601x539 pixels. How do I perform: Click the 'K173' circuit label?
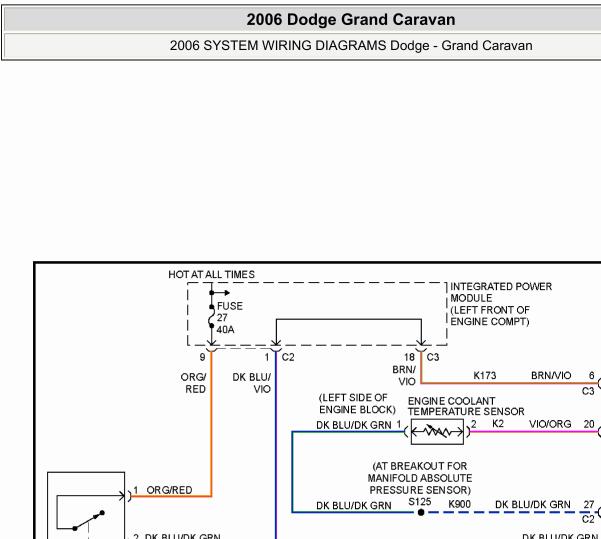pos(485,375)
